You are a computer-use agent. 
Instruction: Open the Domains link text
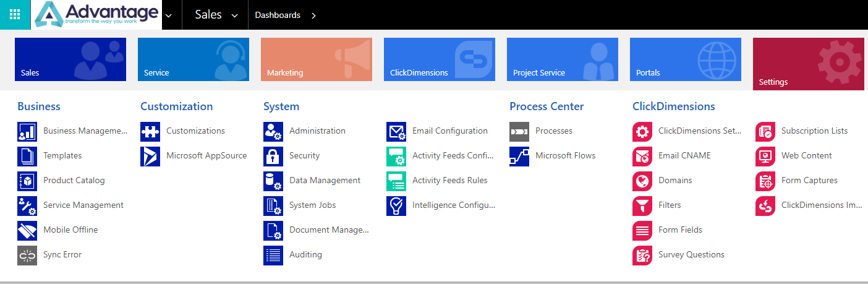(675, 181)
